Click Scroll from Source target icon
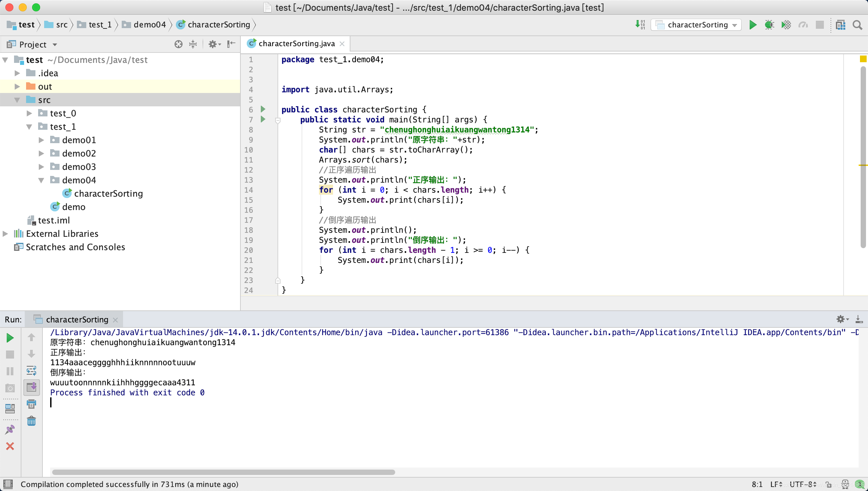Viewport: 868px width, 491px height. coord(178,44)
